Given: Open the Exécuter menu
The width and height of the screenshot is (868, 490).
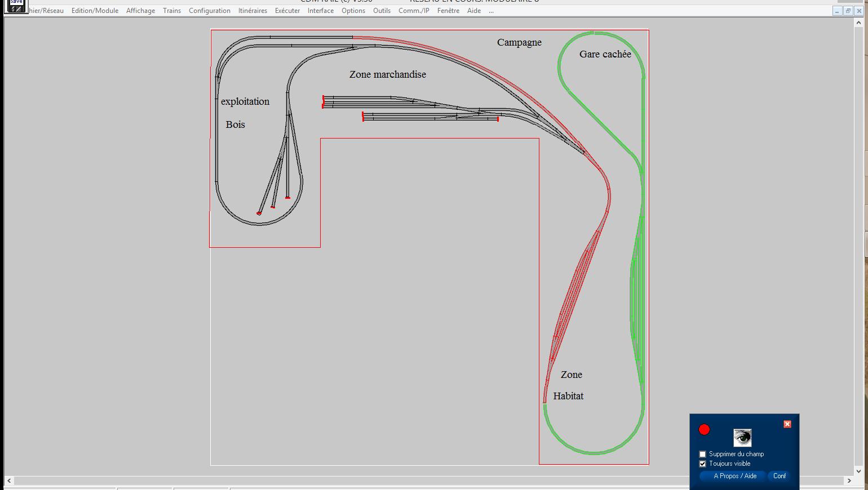Looking at the screenshot, I should [287, 11].
